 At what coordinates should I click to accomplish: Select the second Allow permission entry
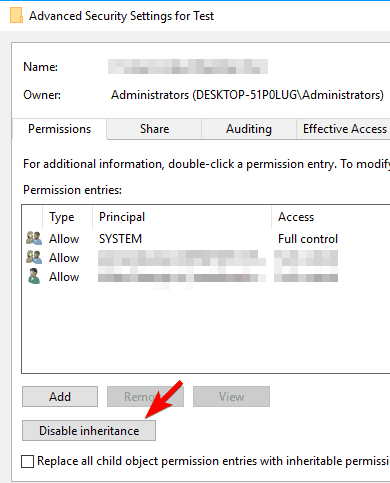(206, 258)
